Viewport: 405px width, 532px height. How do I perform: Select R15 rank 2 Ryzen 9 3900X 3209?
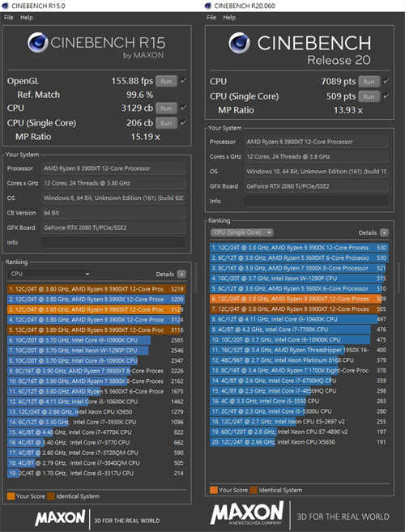[96, 300]
